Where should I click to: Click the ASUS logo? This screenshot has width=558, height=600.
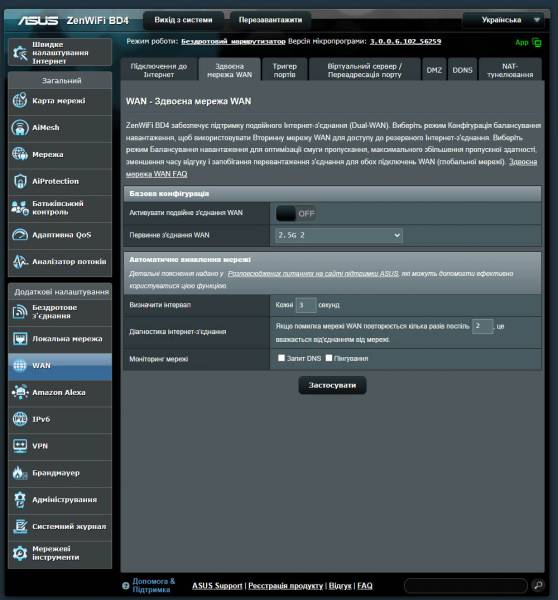(x=38, y=20)
